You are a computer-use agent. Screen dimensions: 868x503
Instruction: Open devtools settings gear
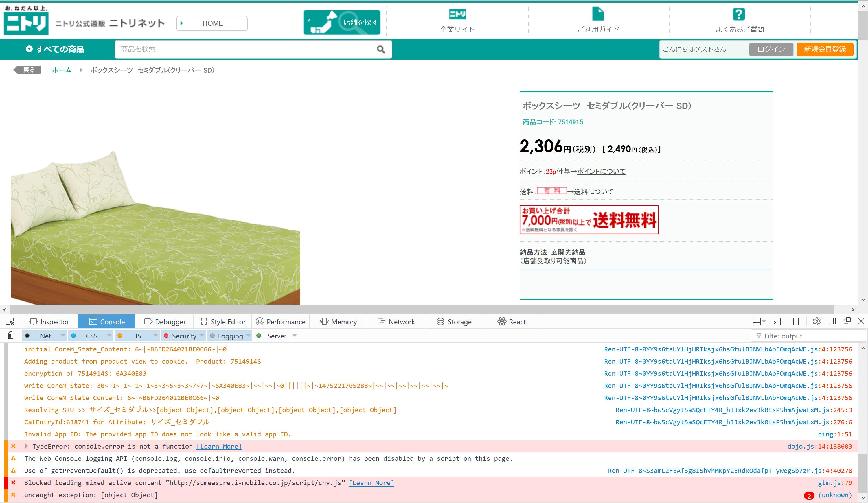coord(816,322)
